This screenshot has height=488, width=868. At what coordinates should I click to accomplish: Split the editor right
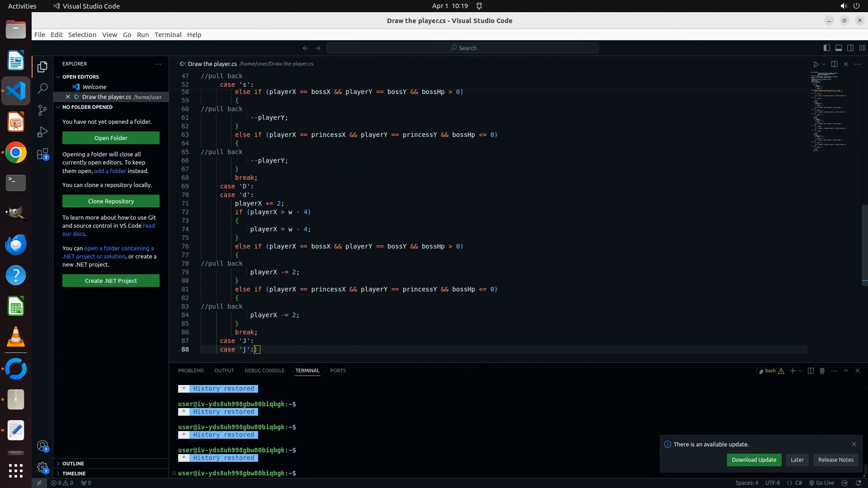tap(834, 64)
